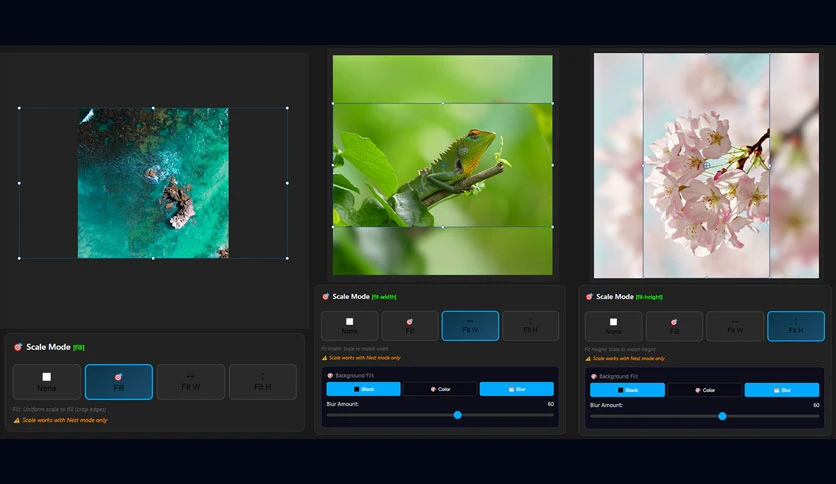Click the bottom-right corner handle of the ocean image frame
The height and width of the screenshot is (484, 836).
pos(287,259)
